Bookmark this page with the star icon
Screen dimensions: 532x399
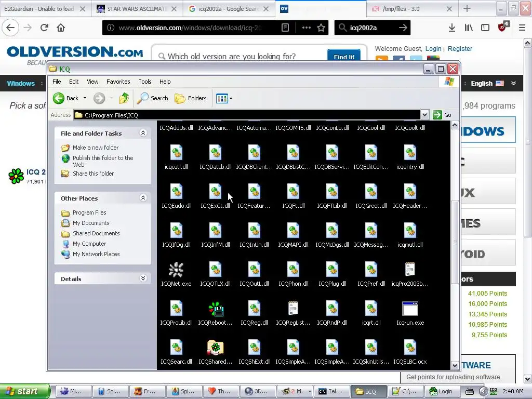click(x=321, y=28)
